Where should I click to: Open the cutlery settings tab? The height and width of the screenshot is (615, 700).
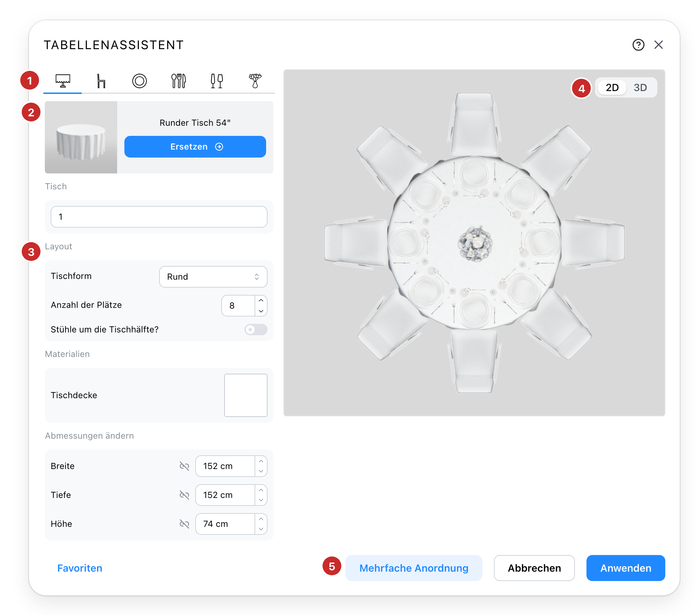click(x=178, y=81)
